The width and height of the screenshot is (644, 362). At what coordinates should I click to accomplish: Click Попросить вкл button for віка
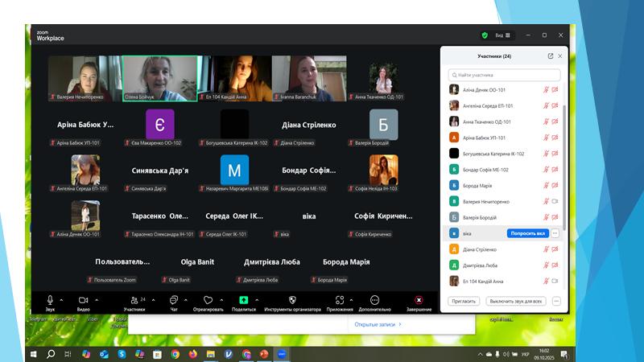527,233
